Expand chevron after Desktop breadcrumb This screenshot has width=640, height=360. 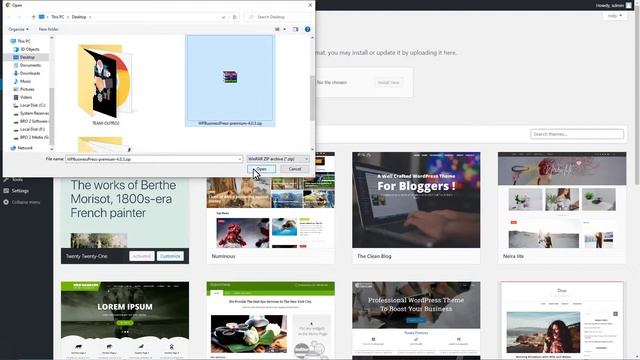tap(90, 17)
